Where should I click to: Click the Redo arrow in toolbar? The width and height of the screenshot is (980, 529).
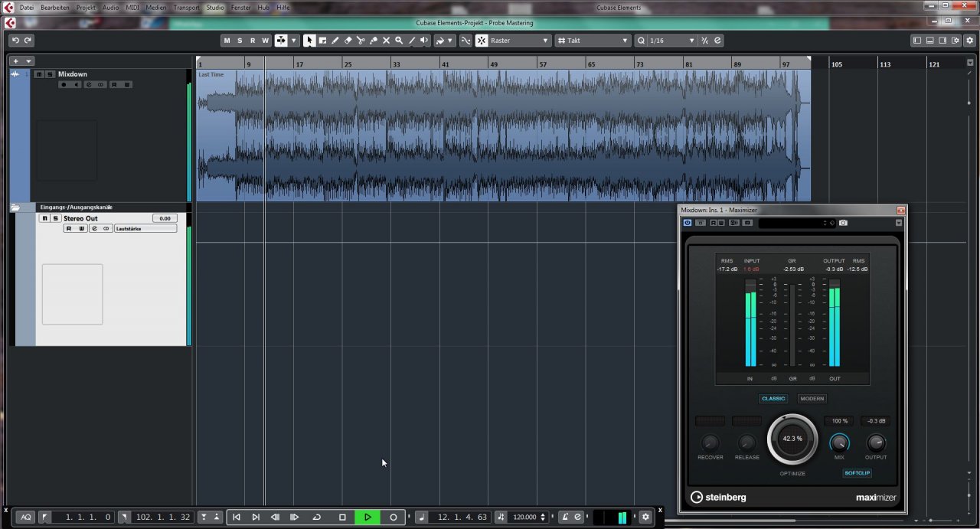point(28,41)
